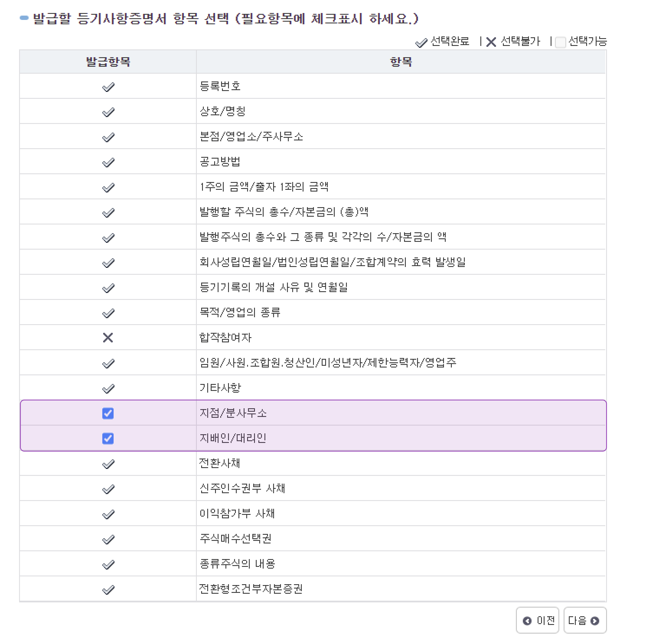Click the X icon next to 합작참여자
This screenshot has height=644, width=659.
point(108,337)
